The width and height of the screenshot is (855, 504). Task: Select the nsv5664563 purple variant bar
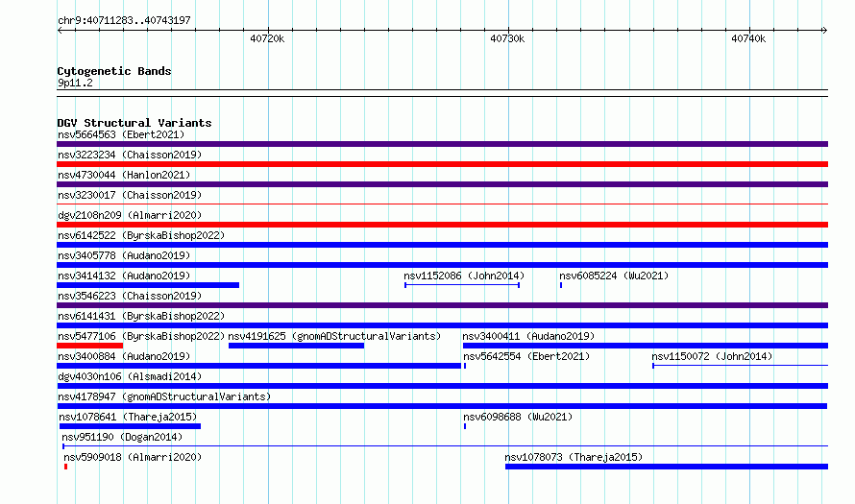[x=442, y=144]
